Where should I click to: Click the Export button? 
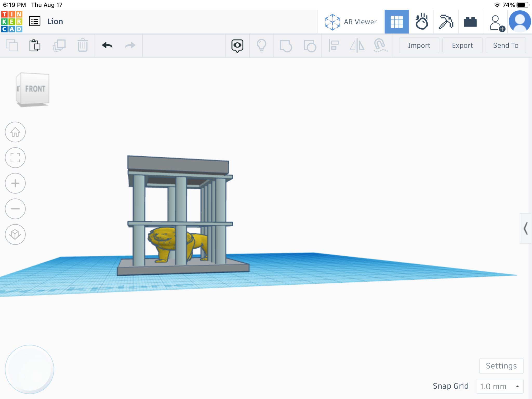click(462, 45)
